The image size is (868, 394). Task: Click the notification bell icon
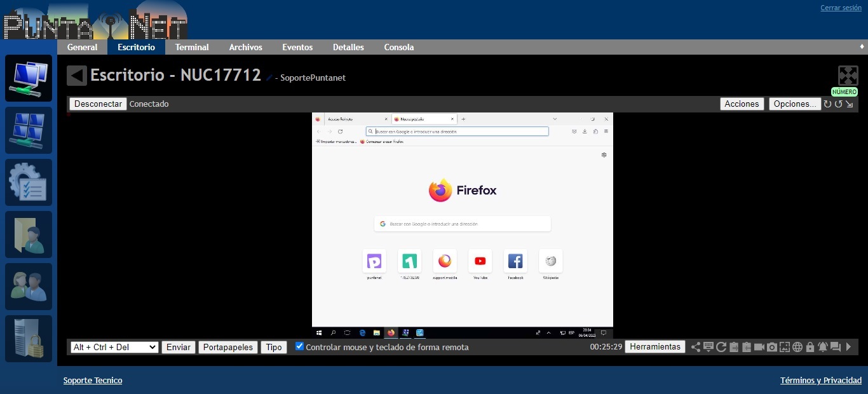823,347
